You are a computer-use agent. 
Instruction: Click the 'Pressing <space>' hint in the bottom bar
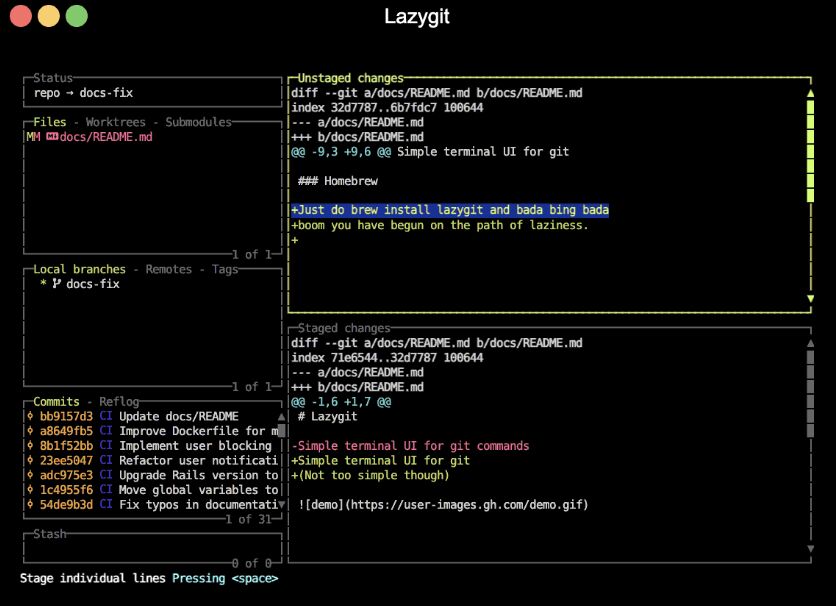[225, 578]
